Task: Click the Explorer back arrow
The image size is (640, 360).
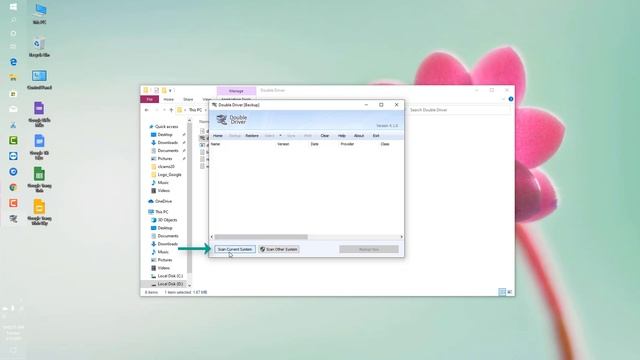Action: (147, 110)
